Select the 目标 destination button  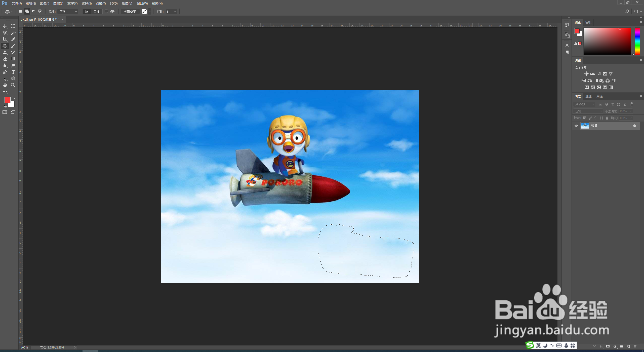[97, 12]
